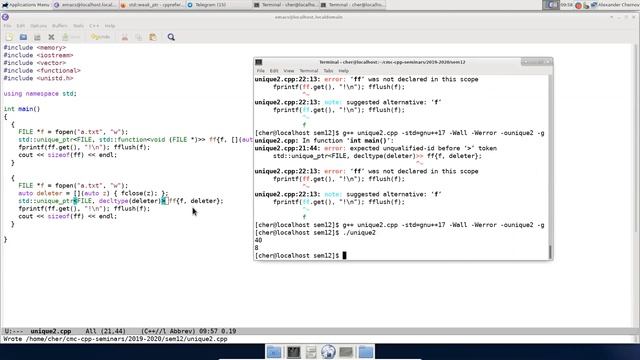Image resolution: width=640 pixels, height=360 pixels.
Task: Open the rightmost folder icon in dock
Action: 366,352
